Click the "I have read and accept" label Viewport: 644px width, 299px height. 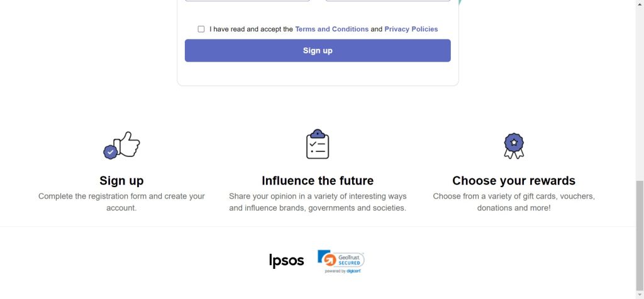point(251,29)
